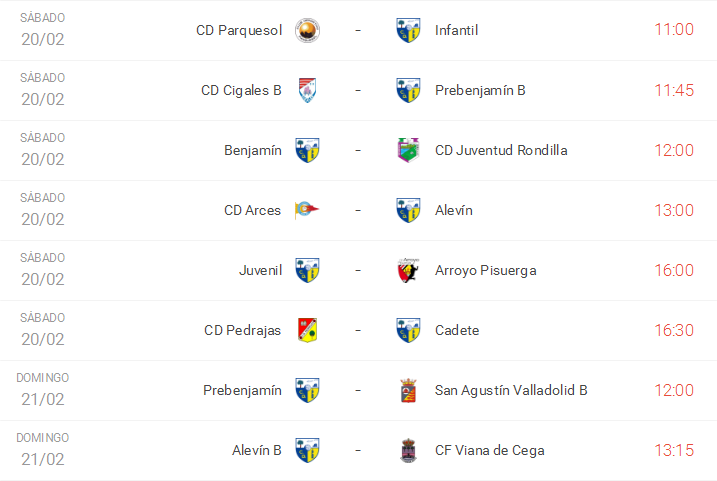Click the Arroyo Pisuerga team name
Image resolution: width=717 pixels, height=481 pixels.
point(485,270)
